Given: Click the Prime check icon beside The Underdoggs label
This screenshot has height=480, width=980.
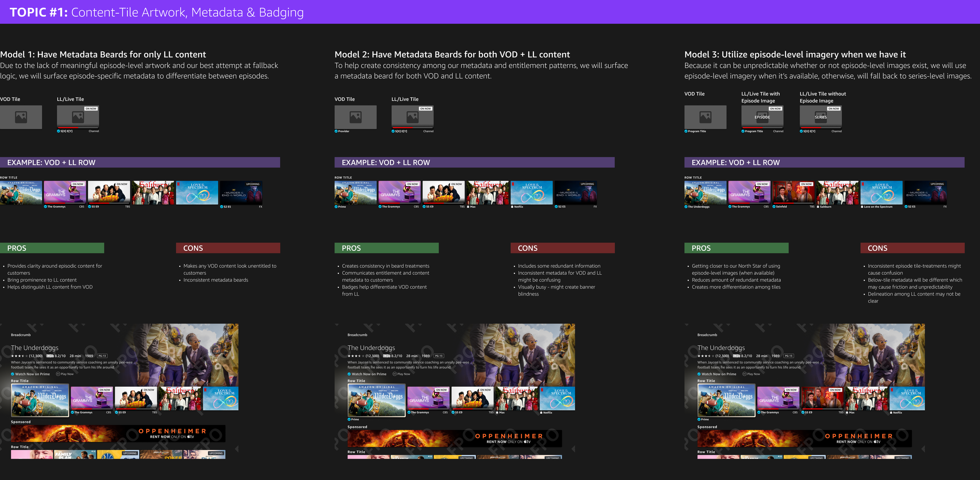Looking at the screenshot, I should (686, 206).
